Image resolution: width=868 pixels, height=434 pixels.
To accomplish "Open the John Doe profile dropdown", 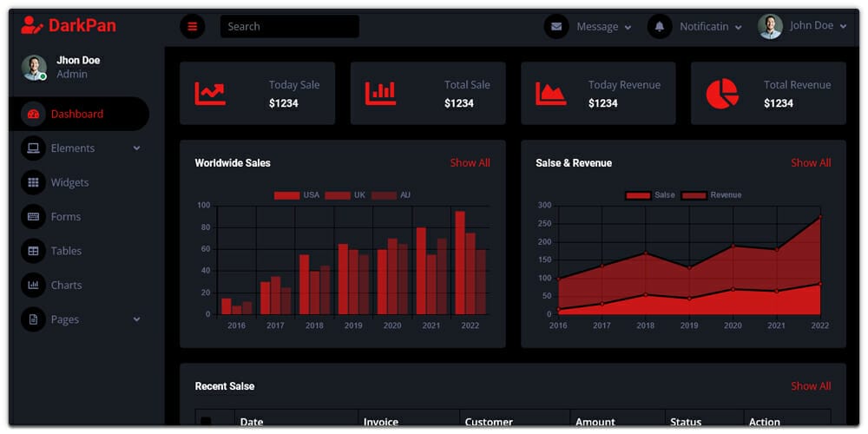I will [807, 26].
